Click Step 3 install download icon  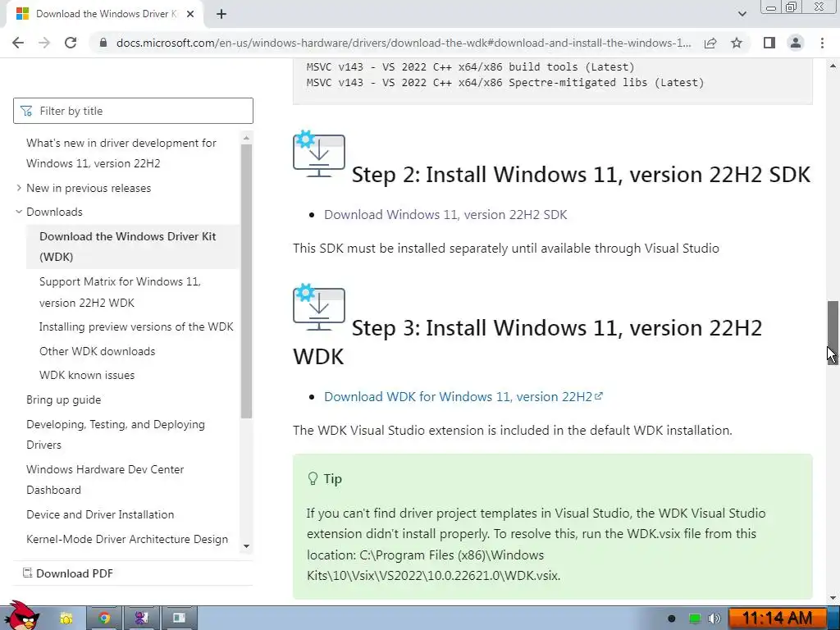(x=319, y=308)
